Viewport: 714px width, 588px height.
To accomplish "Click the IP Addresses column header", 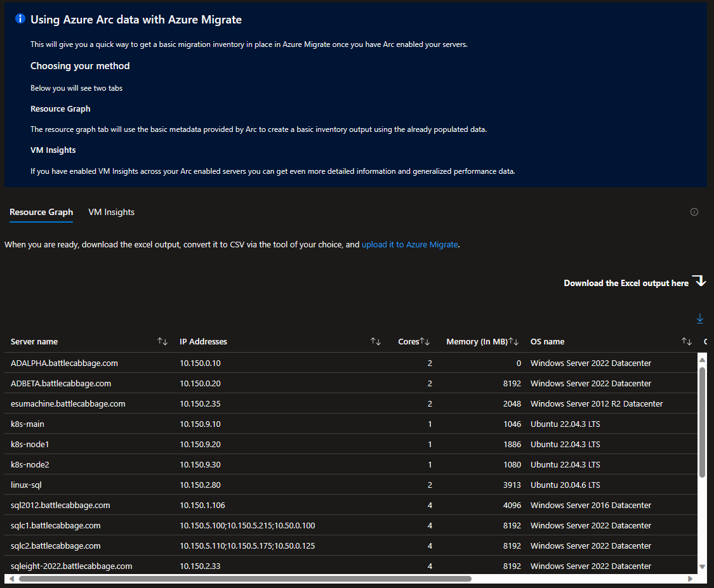I will [x=203, y=341].
